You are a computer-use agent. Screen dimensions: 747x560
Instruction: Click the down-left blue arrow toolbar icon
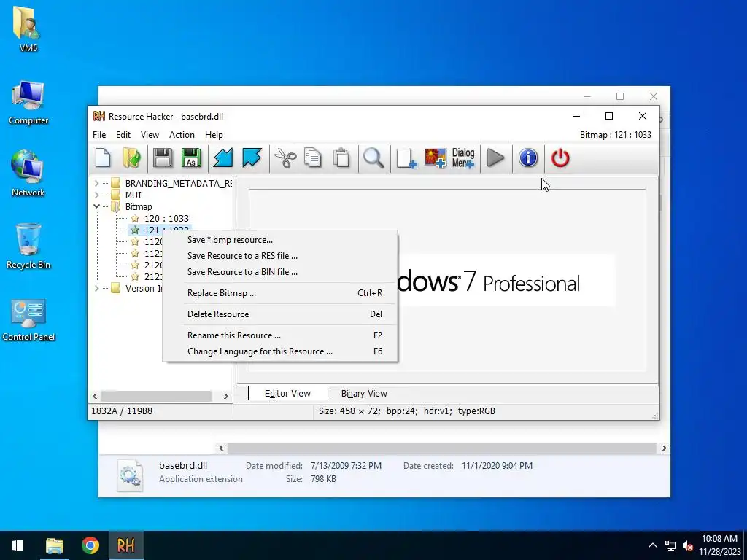[x=222, y=158]
